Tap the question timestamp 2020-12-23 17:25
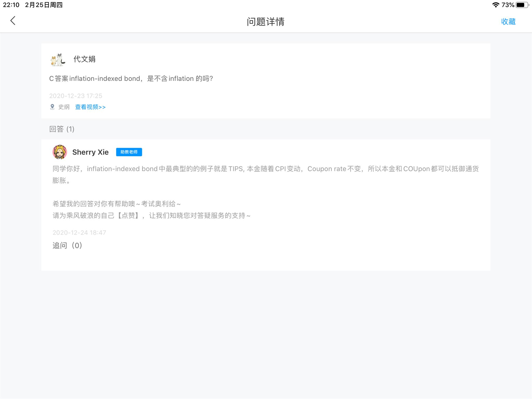Image resolution: width=532 pixels, height=399 pixels. [76, 96]
